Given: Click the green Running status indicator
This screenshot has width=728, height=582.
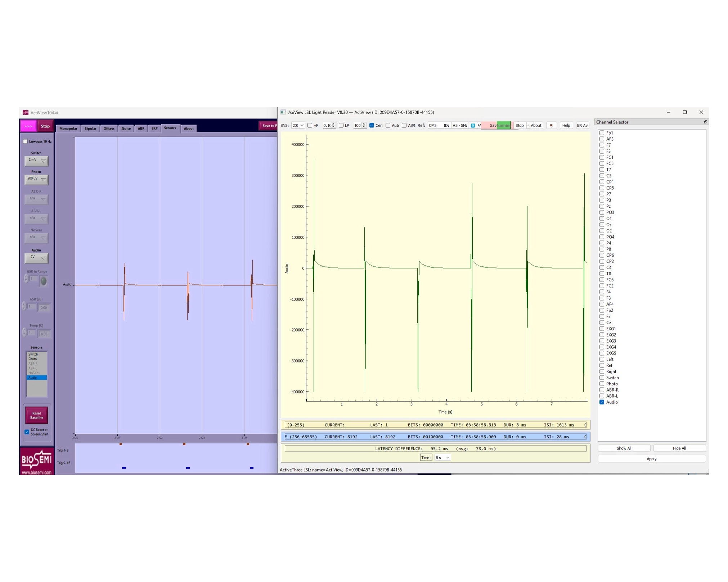Looking at the screenshot, I should tap(503, 125).
